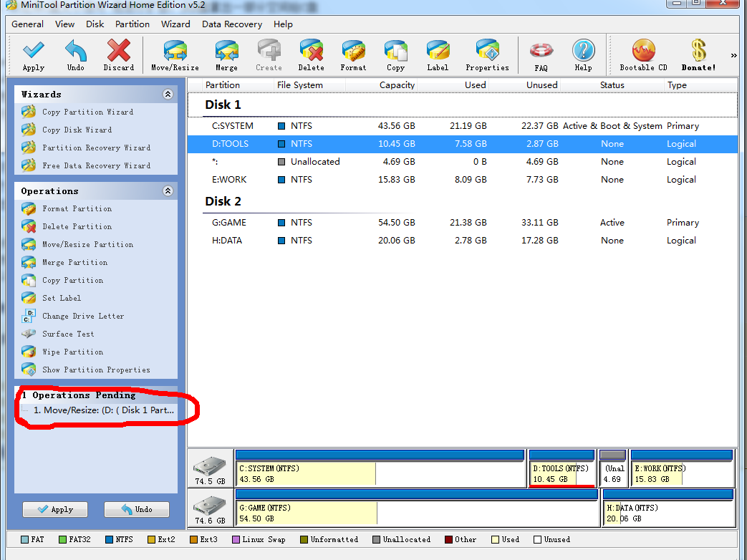Expand toolbar overflow chevron
747x560 pixels.
click(733, 55)
